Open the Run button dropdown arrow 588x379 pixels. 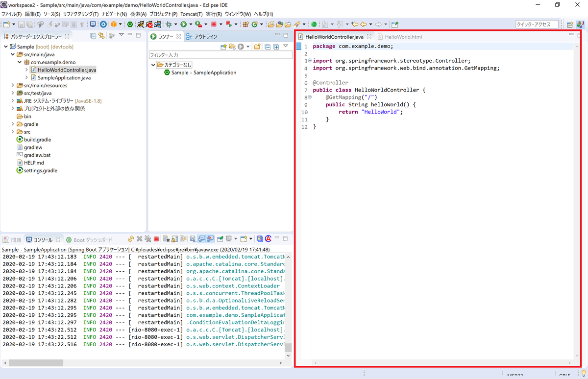[191, 24]
